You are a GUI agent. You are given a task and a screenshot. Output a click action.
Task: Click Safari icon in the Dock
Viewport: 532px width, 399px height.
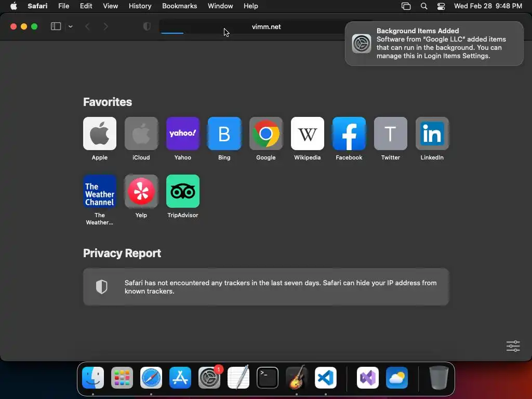point(151,378)
